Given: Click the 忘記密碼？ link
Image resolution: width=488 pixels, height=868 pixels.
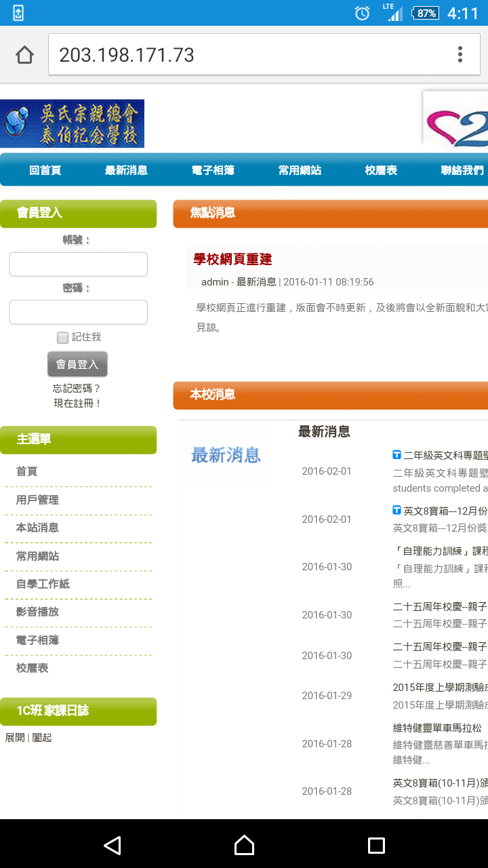Looking at the screenshot, I should click(x=77, y=389).
